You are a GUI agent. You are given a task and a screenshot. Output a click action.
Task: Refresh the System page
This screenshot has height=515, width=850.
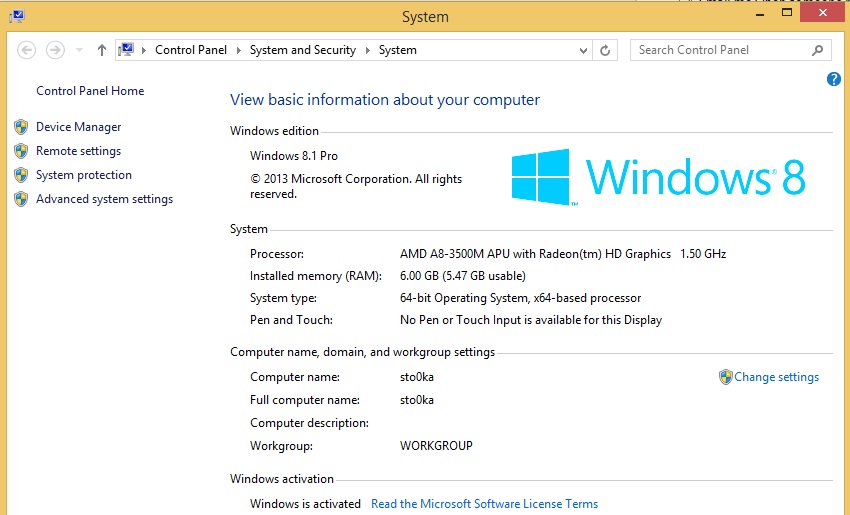pos(605,50)
